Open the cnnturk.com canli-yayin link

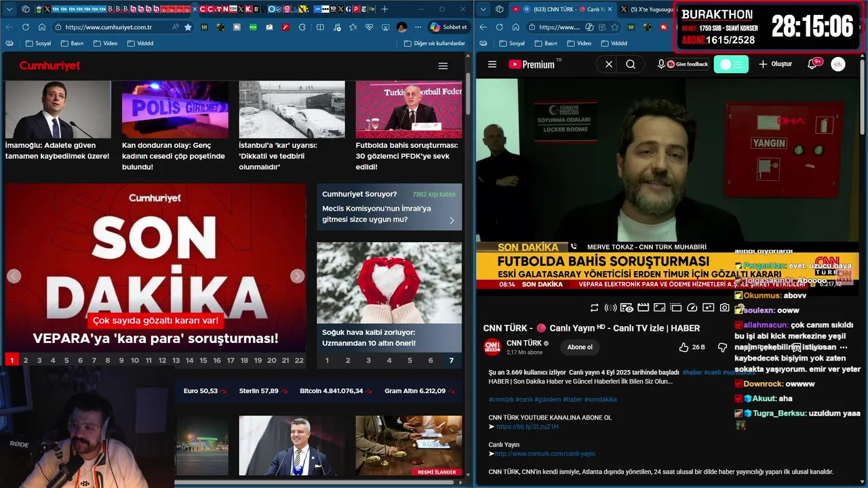[x=545, y=453]
